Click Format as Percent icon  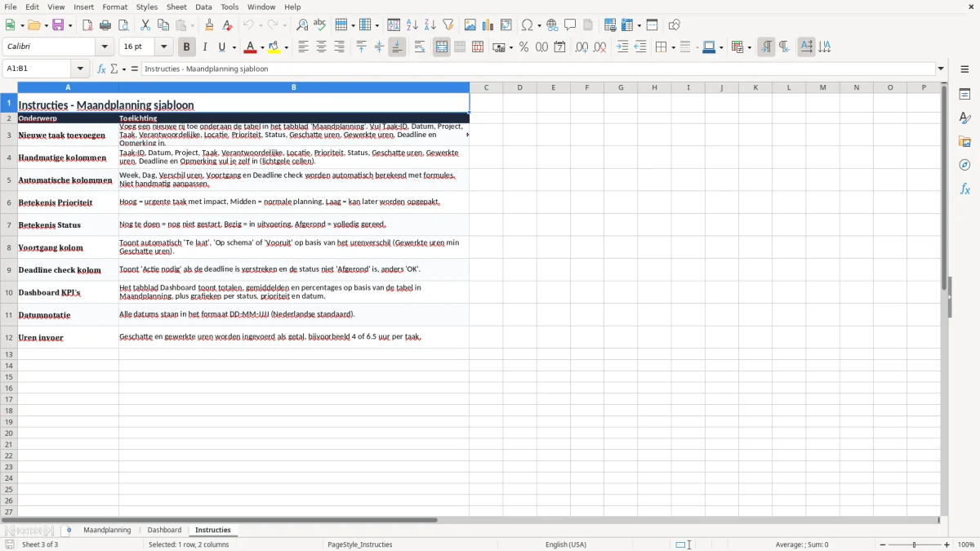click(523, 47)
